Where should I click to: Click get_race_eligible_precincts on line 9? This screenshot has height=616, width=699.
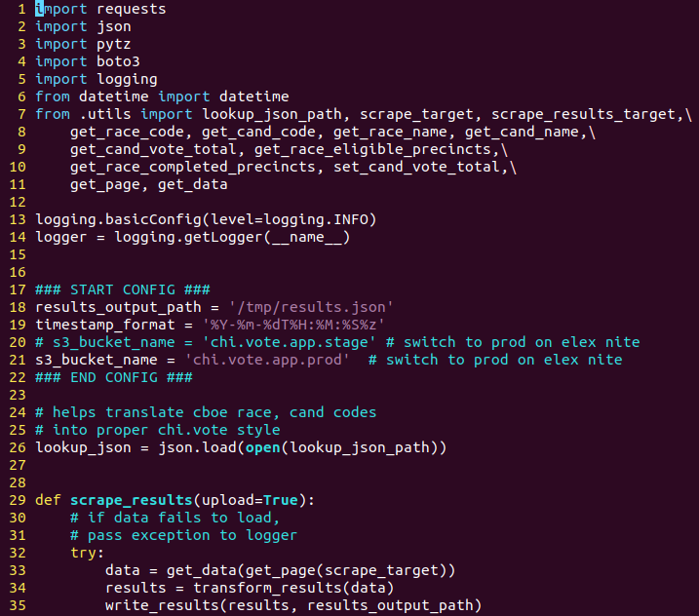tap(373, 149)
